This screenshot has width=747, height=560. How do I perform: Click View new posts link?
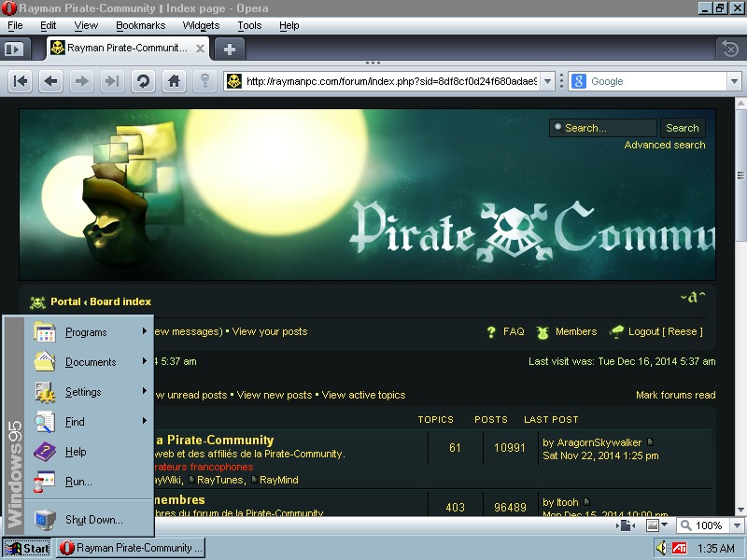pyautogui.click(x=275, y=395)
